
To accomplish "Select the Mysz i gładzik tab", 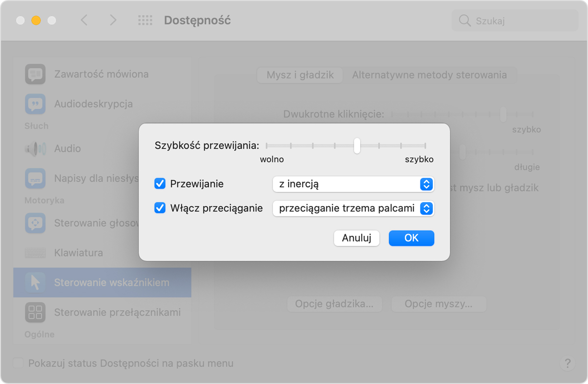I will [x=299, y=75].
